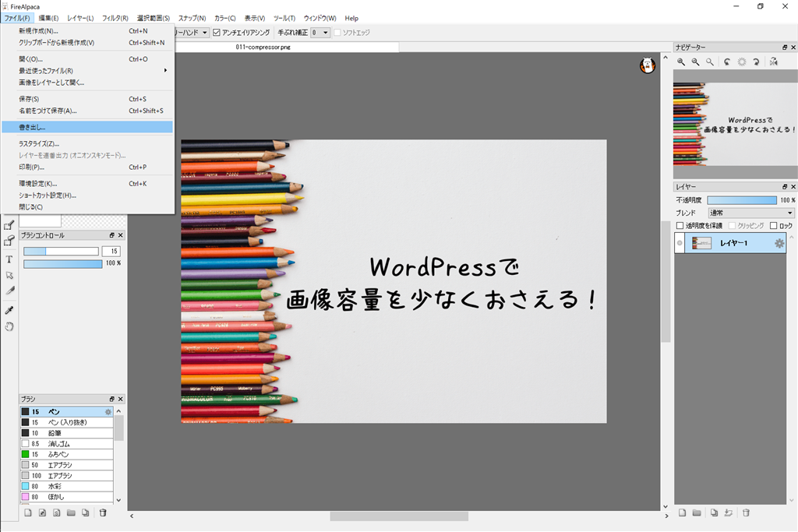Choose 名前をつけて保存 from File menu

pos(87,111)
